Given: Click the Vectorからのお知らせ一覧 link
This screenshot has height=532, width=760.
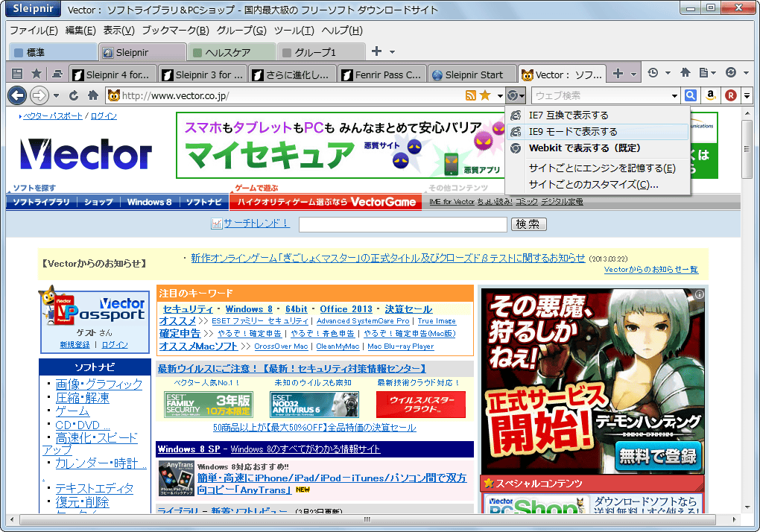Looking at the screenshot, I should coord(651,270).
